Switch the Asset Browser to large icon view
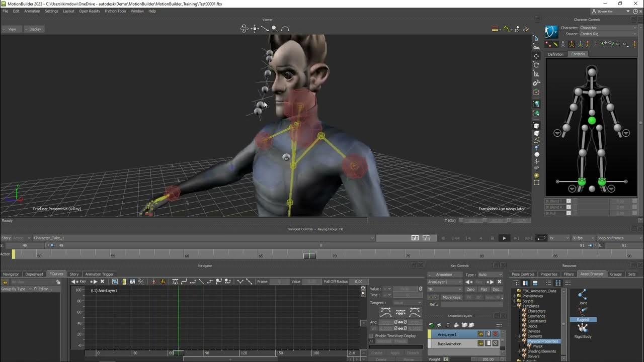This screenshot has height=362, width=644. point(558,283)
